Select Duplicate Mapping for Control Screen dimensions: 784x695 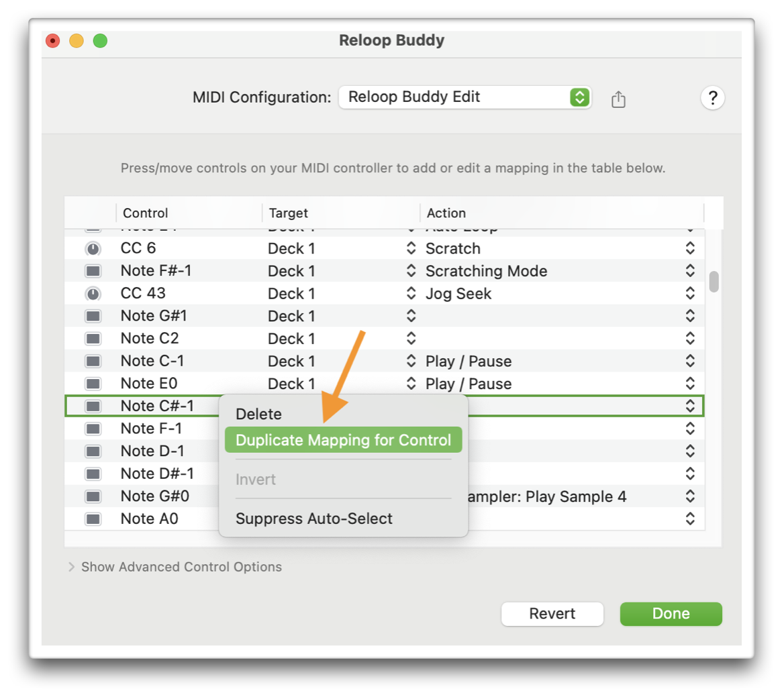click(343, 440)
